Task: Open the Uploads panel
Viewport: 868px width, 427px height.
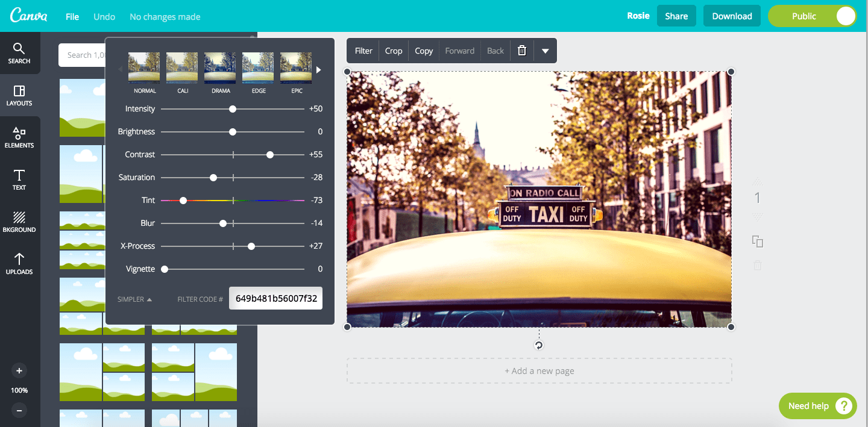Action: click(19, 264)
